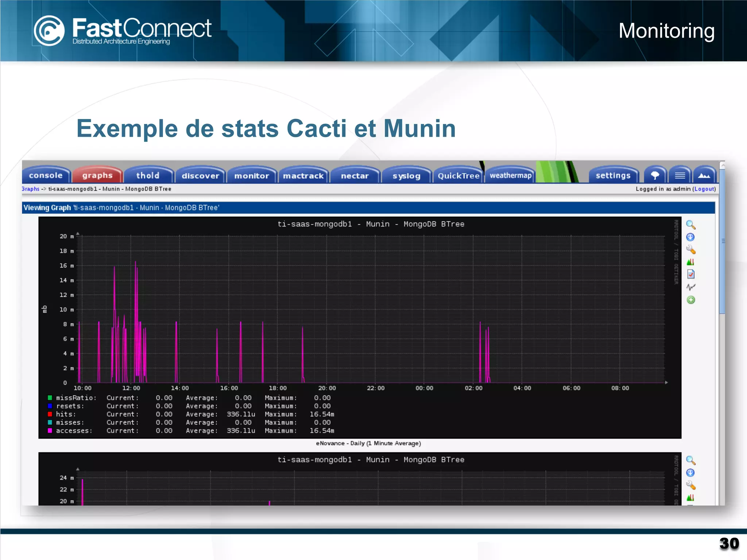
Task: Export first graph data via blue arrow icon
Action: [x=690, y=237]
